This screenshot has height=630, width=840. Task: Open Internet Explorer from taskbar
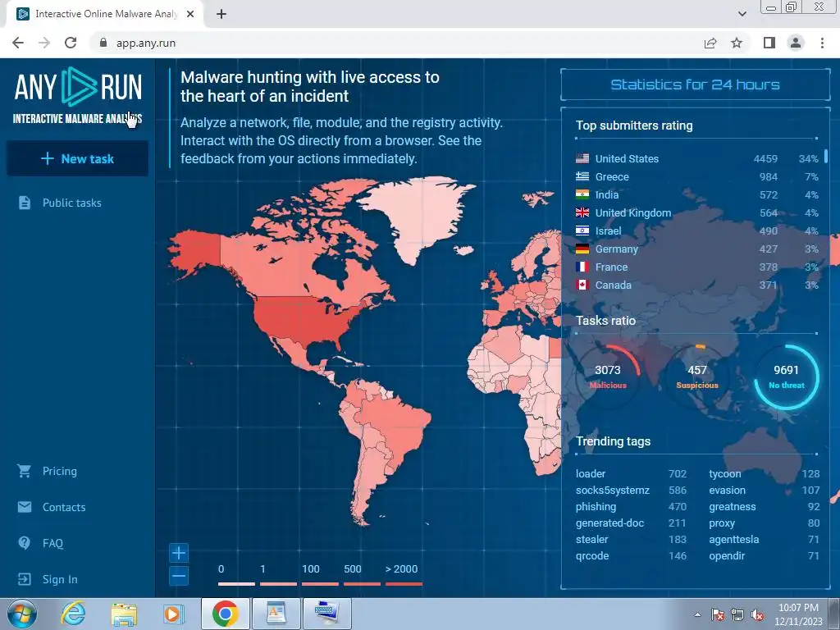coord(73,614)
